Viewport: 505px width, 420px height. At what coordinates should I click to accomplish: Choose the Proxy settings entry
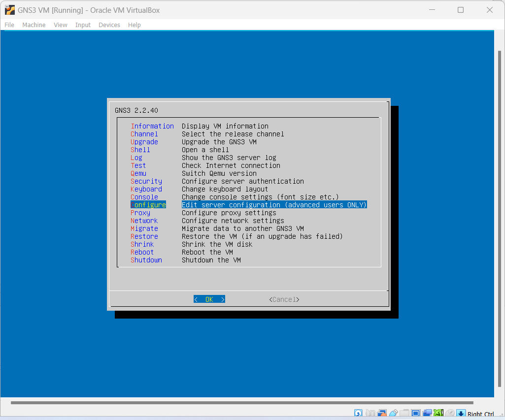pos(203,213)
